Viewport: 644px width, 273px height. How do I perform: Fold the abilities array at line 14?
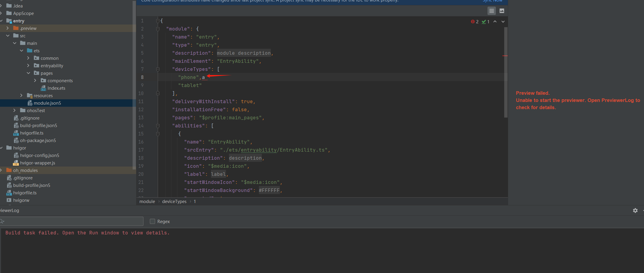point(158,126)
